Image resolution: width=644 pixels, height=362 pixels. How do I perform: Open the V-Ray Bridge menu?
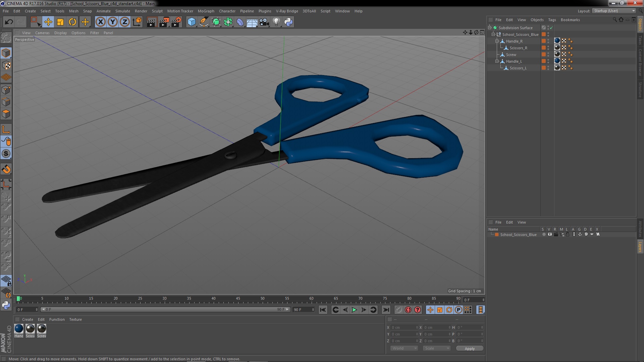click(287, 11)
